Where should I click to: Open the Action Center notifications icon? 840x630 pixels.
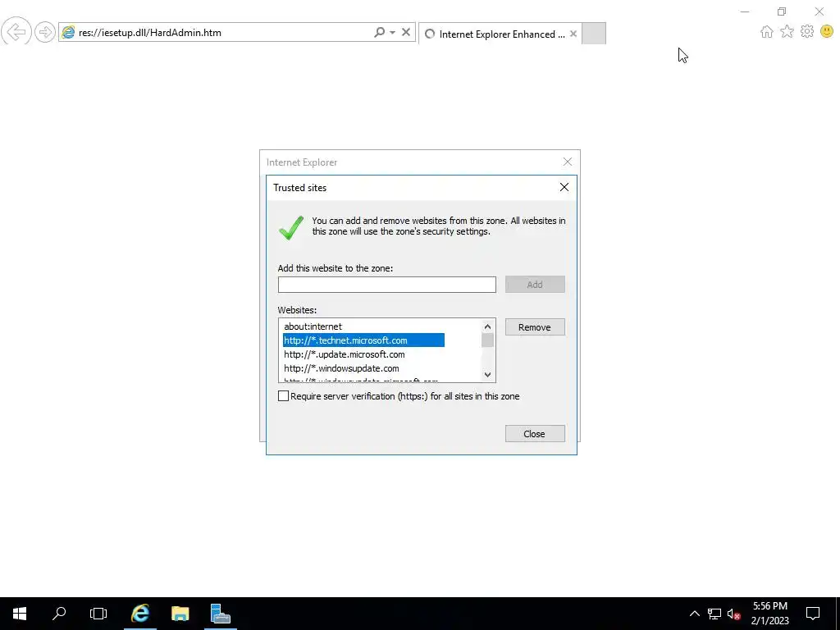[813, 614]
